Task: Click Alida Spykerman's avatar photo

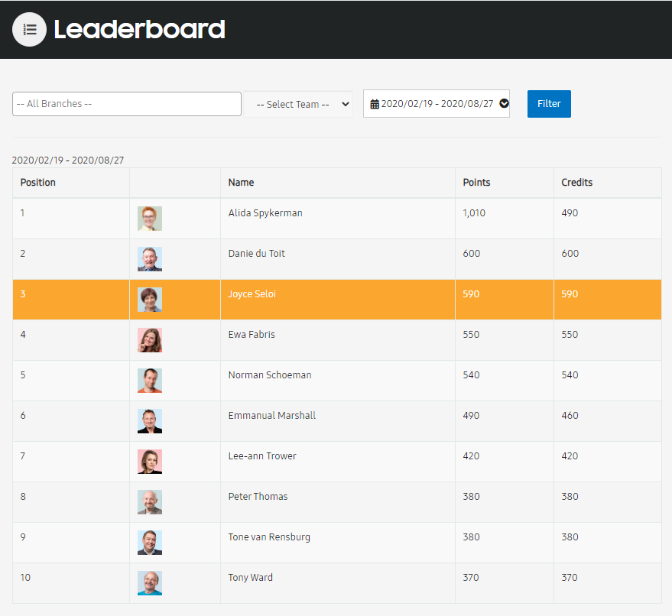Action: click(x=150, y=219)
